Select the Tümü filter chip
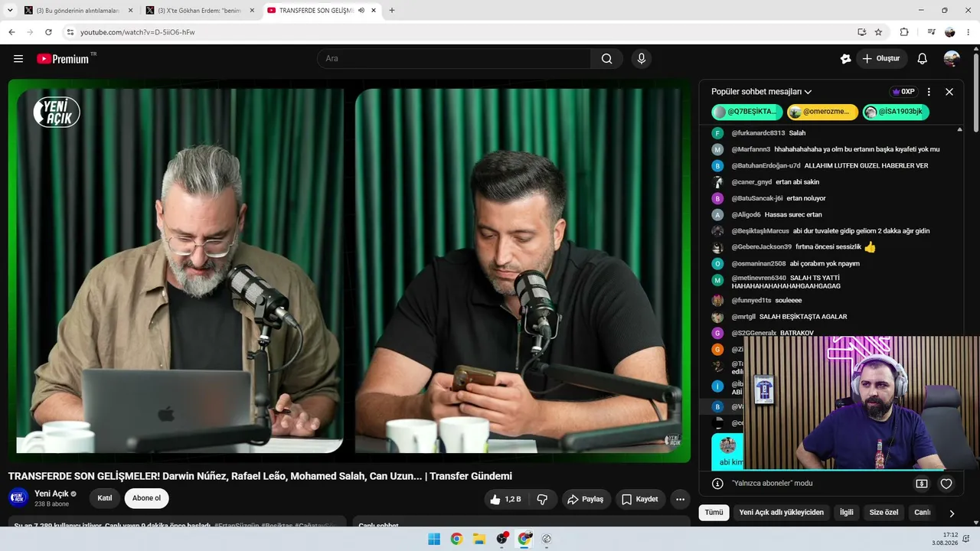Viewport: 980px width, 551px height. click(x=714, y=513)
